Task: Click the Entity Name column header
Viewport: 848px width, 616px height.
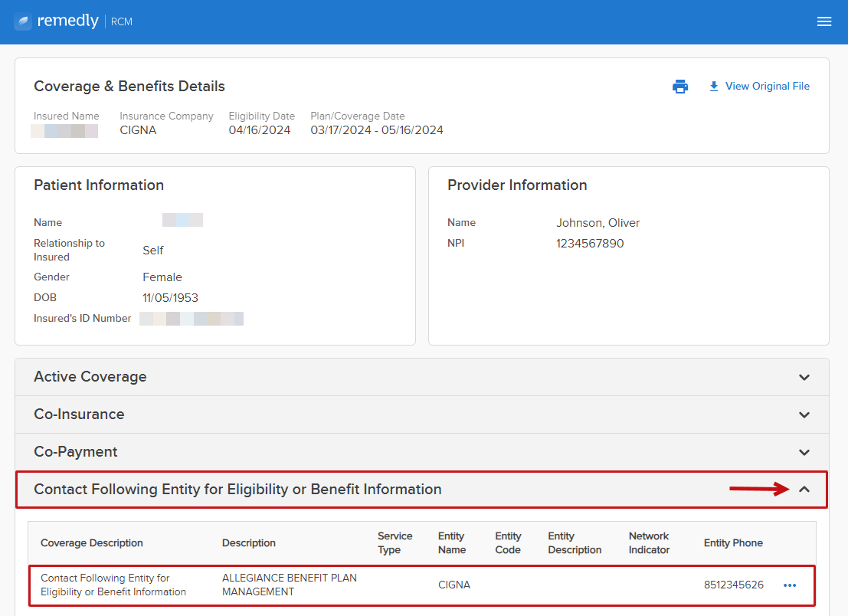Action: (x=452, y=543)
